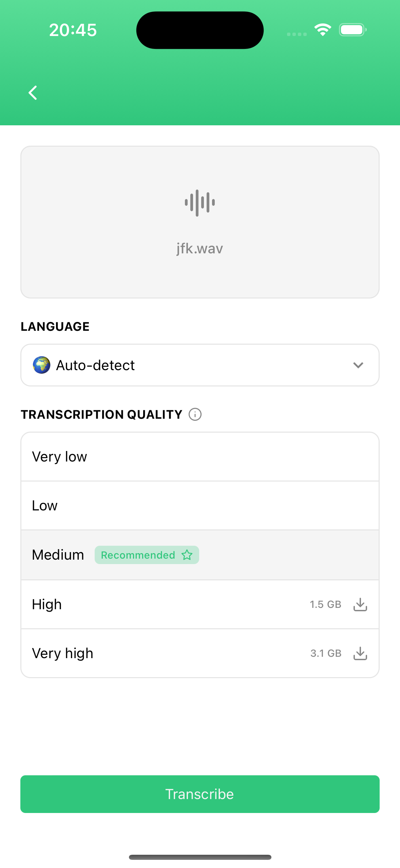Image resolution: width=400 pixels, height=868 pixels.
Task: Tap the audio waveform icon
Action: point(200,203)
